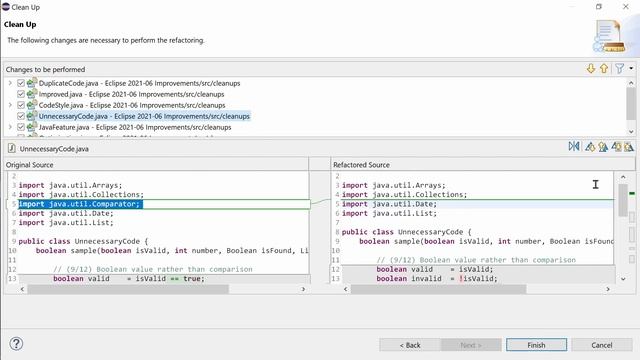The width and height of the screenshot is (640, 360).
Task: Uncheck the JavaFeature.java checkbox
Action: click(x=21, y=127)
